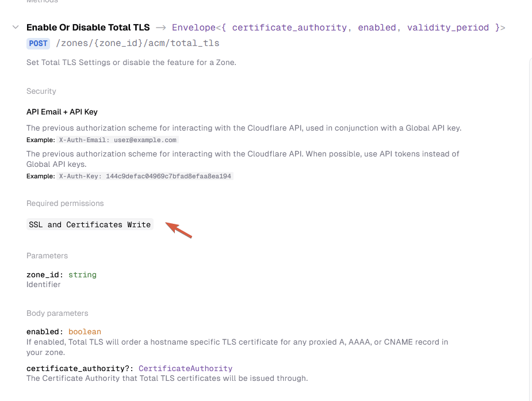Image resolution: width=532 pixels, height=401 pixels.
Task: Select the SSL and Certificates Write permission chip
Action: 89,224
